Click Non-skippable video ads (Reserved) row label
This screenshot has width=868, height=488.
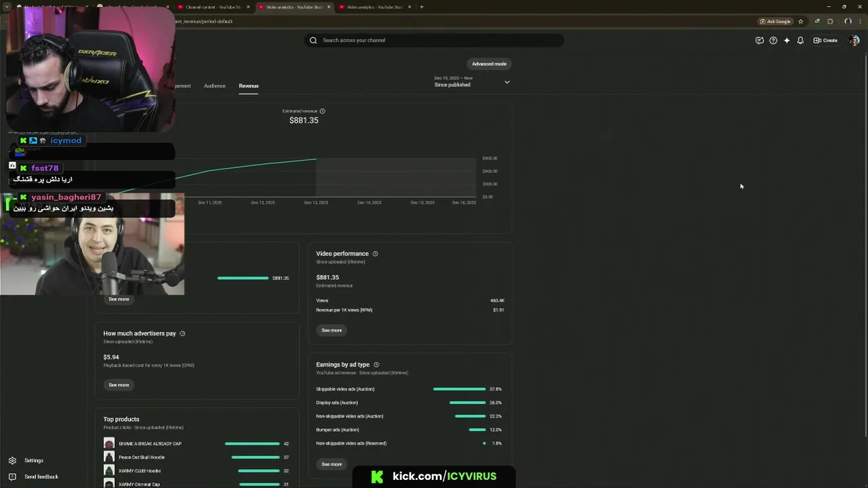(351, 443)
